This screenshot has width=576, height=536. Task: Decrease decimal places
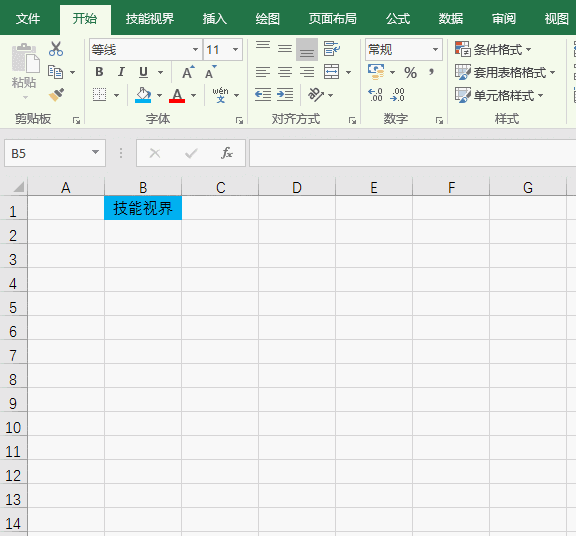(397, 95)
